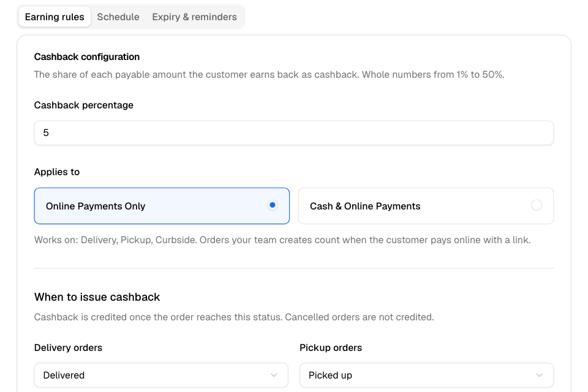Switch to the Earning rules tab
This screenshot has width=588, height=392.
pos(55,17)
